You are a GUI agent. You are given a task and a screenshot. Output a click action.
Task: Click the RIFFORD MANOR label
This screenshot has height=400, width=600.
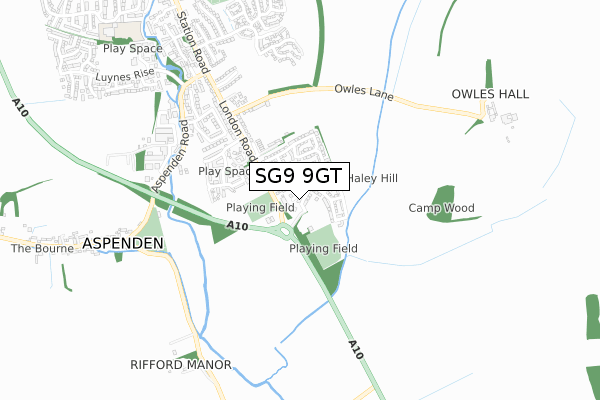(x=181, y=365)
